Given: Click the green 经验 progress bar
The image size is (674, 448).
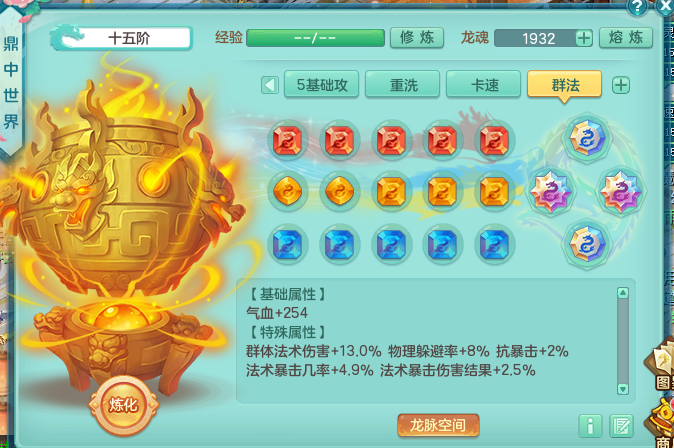Looking at the screenshot, I should tap(316, 38).
